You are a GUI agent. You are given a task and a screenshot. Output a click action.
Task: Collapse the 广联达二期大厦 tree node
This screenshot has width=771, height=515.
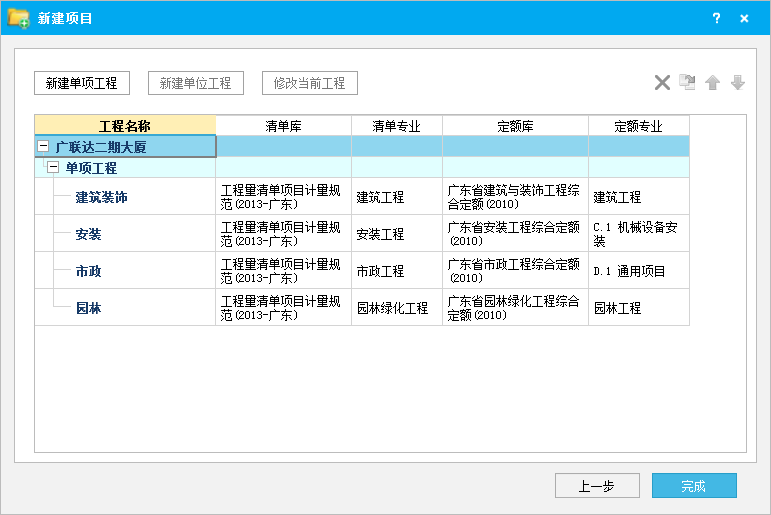coord(43,147)
